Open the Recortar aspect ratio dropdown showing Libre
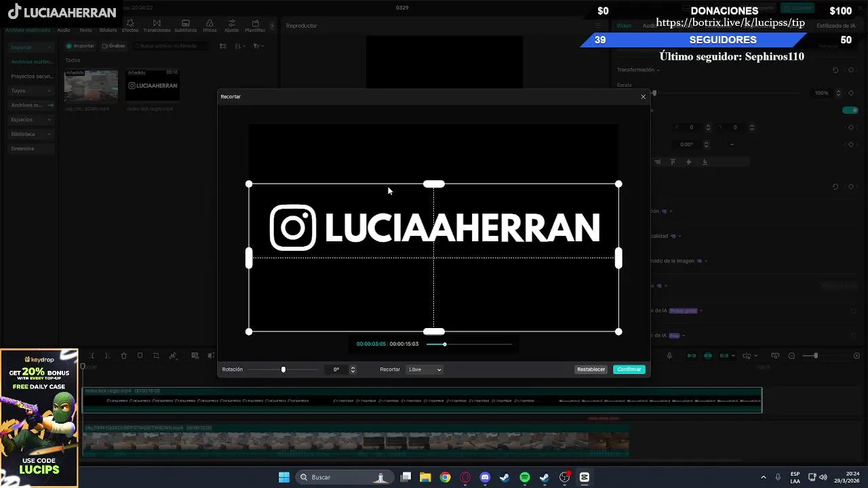 point(425,369)
